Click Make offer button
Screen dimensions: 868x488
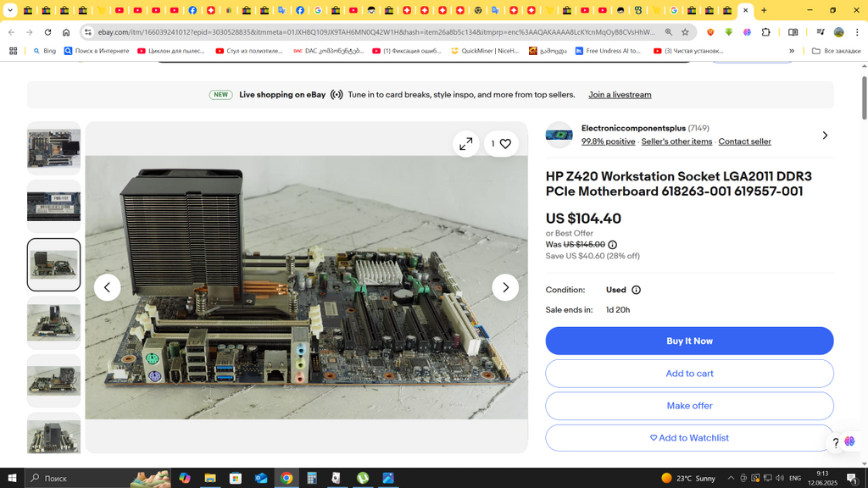pos(689,406)
